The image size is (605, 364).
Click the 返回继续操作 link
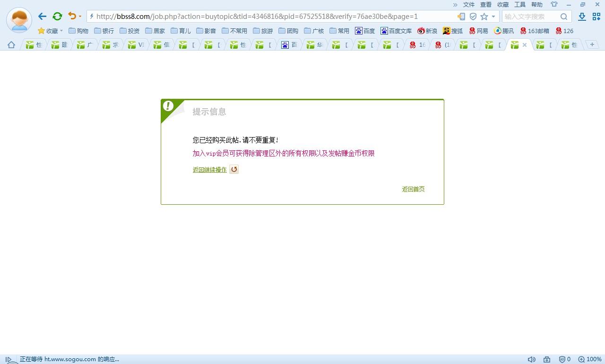209,170
